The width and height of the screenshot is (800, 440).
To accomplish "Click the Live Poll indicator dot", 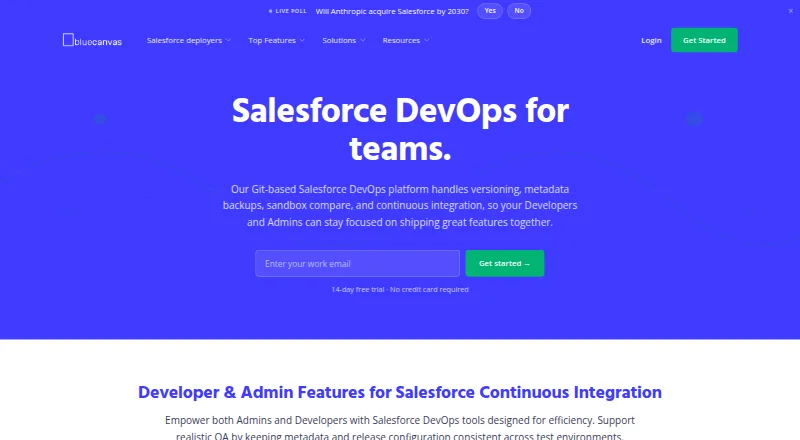I will coord(270,11).
